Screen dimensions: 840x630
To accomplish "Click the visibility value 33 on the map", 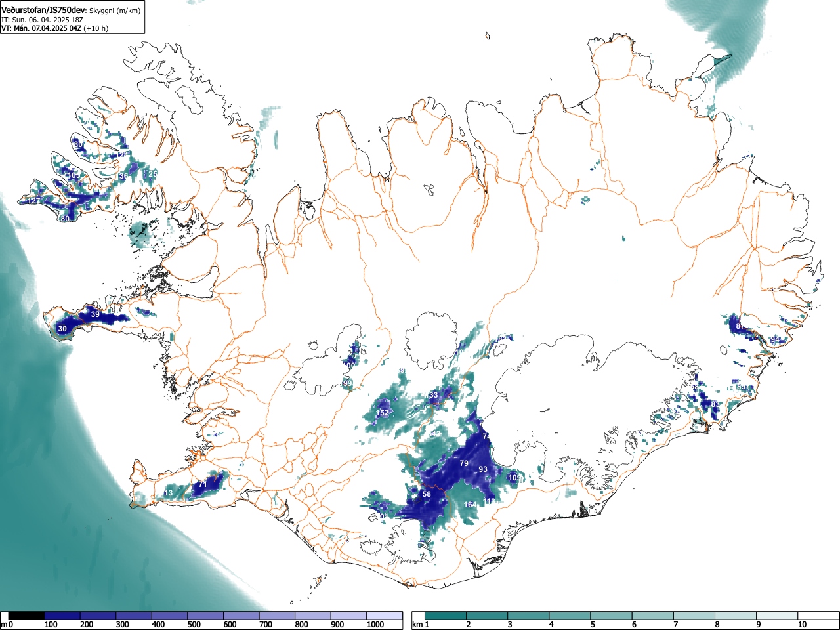I will click(x=433, y=395).
